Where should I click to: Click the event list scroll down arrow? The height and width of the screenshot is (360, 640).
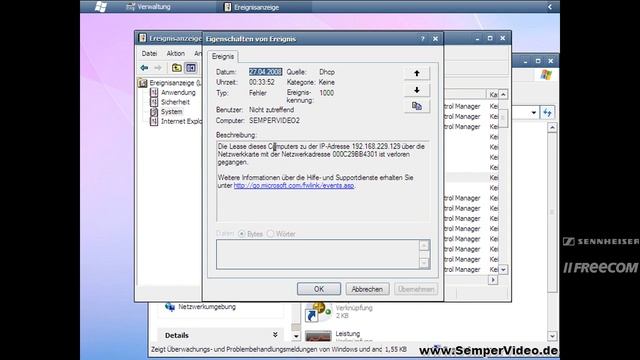503,269
